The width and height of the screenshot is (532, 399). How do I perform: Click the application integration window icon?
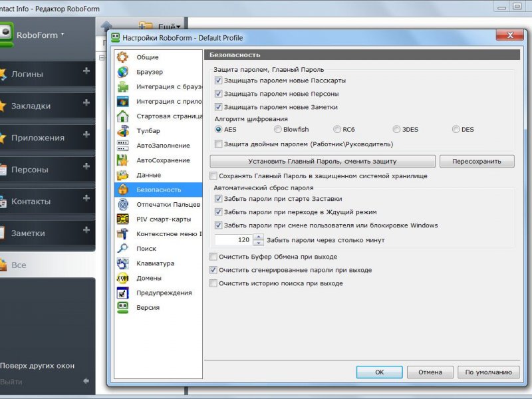pos(122,102)
